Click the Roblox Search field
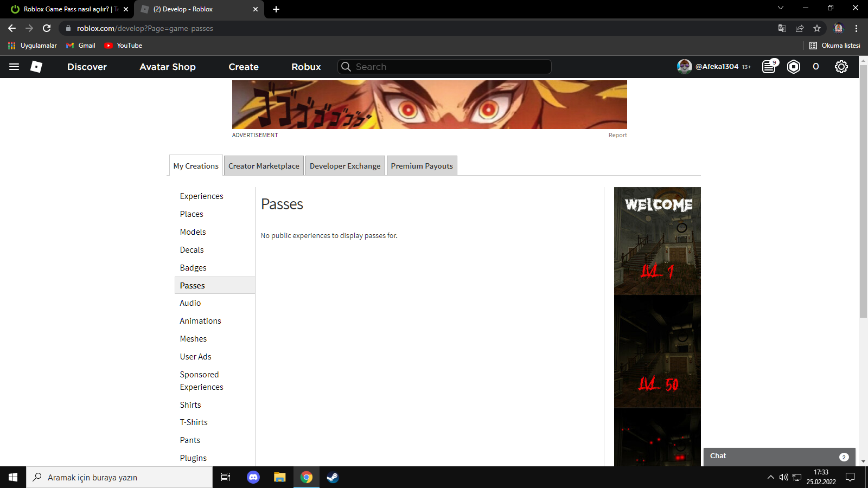Screen dimensions: 868x488 click(444, 67)
